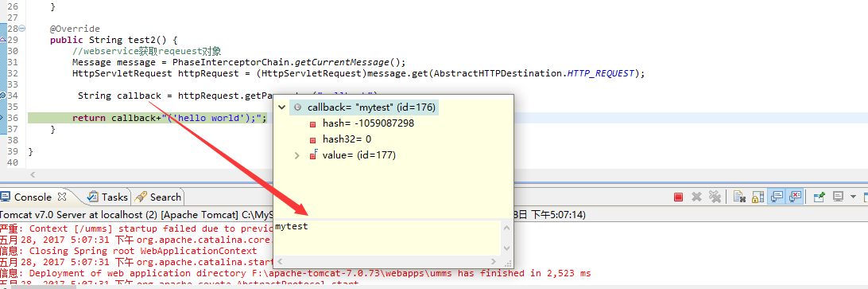Select the value= (id=177) row
Image resolution: width=868 pixels, height=289 pixels.
[x=358, y=155]
